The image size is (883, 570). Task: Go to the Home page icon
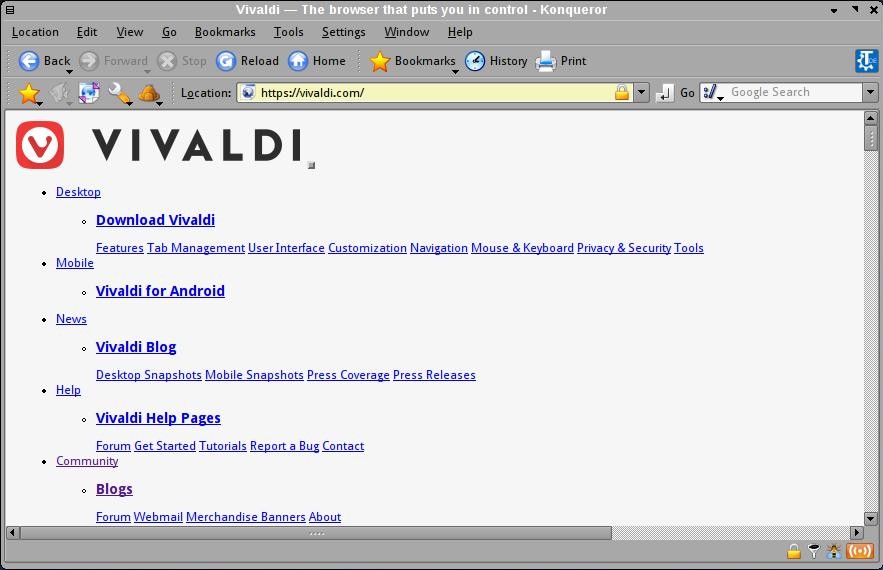(x=298, y=61)
